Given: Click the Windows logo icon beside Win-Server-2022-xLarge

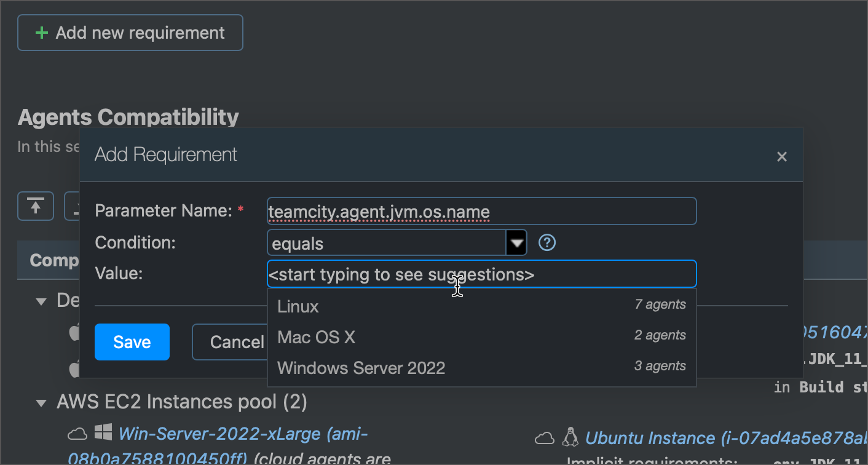Looking at the screenshot, I should click(x=102, y=432).
